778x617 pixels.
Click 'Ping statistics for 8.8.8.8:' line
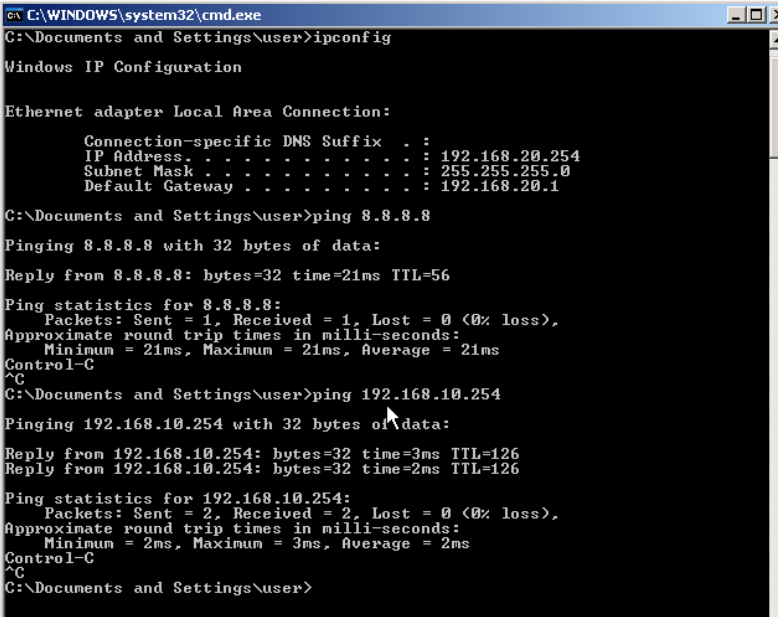[x=143, y=306]
